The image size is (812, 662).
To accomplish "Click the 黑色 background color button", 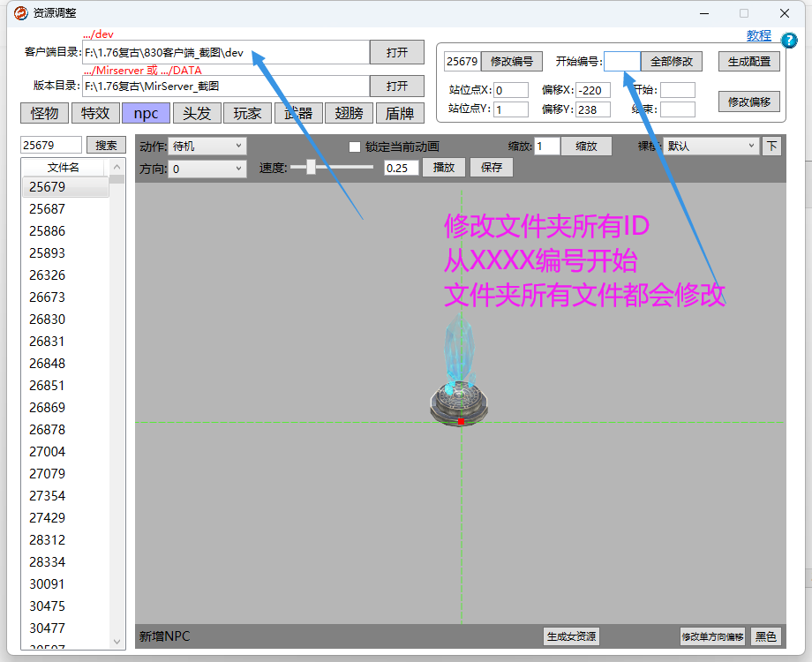I will point(765,636).
